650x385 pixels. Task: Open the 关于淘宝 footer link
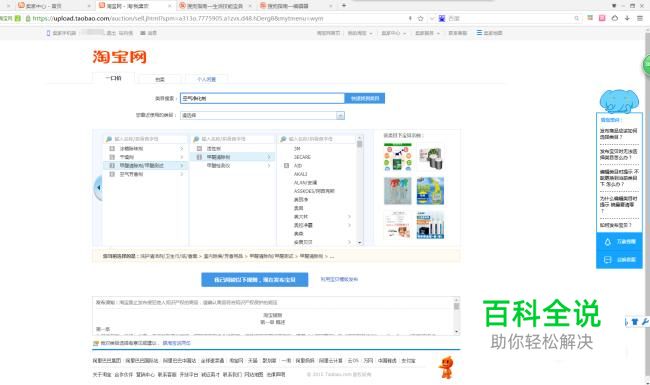click(102, 375)
